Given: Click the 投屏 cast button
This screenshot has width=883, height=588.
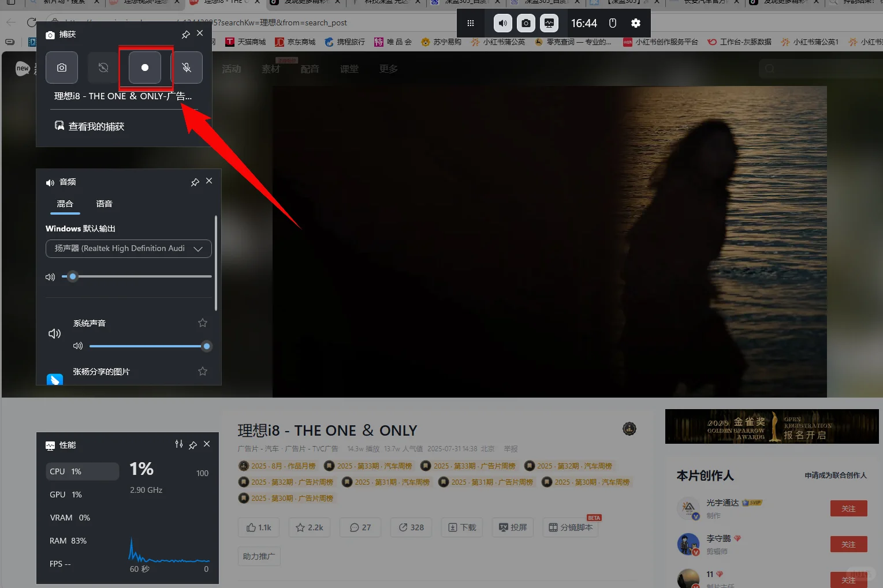Looking at the screenshot, I should click(x=513, y=527).
